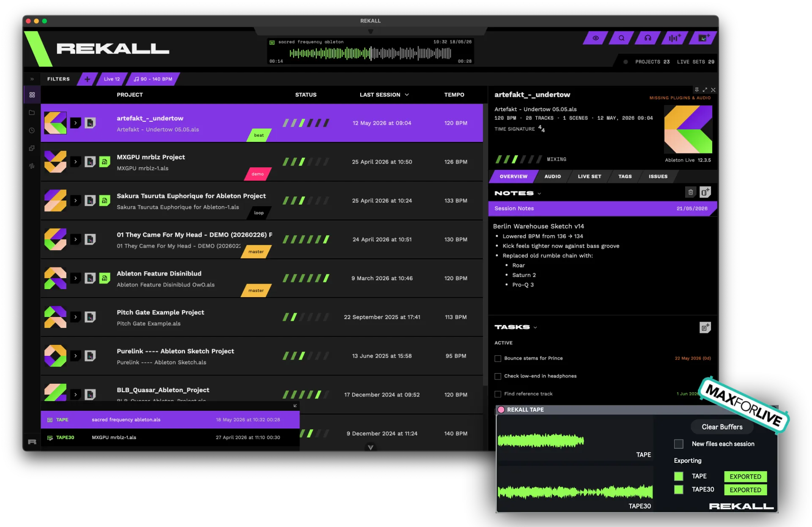Image resolution: width=812 pixels, height=527 pixels.
Task: Open the waveform audio view in sidebar
Action: click(x=32, y=166)
